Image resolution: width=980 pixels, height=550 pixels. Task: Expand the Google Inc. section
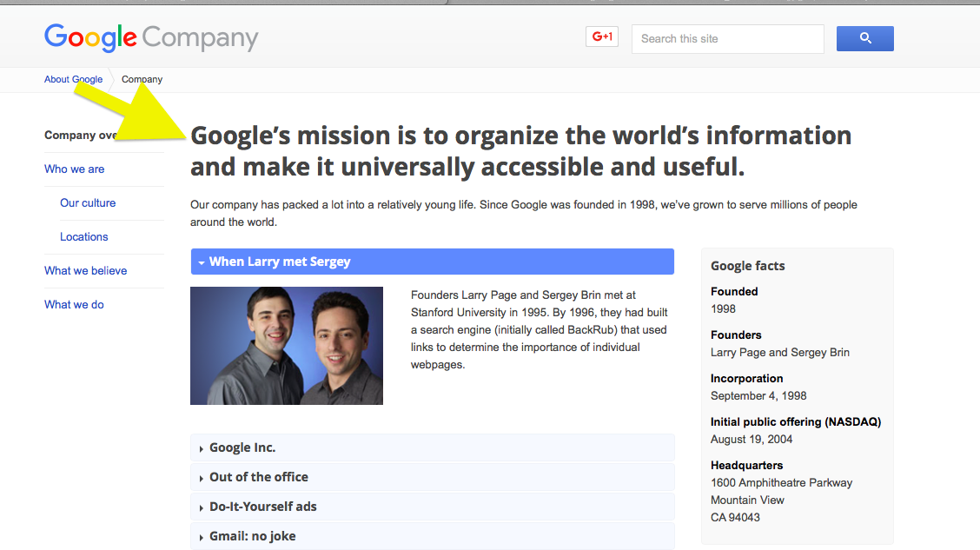432,447
